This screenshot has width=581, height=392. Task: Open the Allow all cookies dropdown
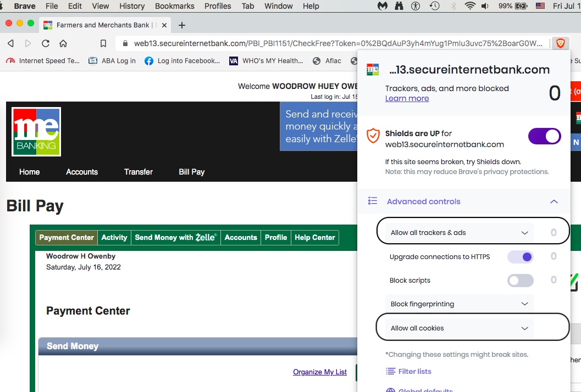pos(459,328)
